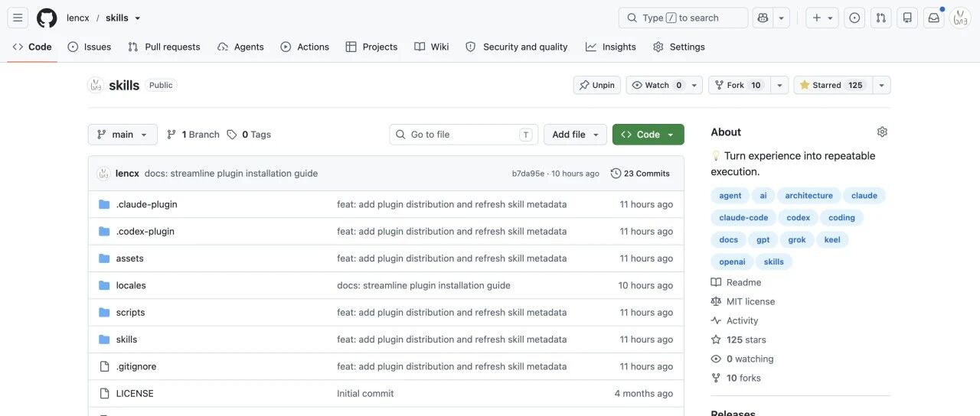Open the openai topic tag
The height and width of the screenshot is (416, 980).
click(732, 262)
